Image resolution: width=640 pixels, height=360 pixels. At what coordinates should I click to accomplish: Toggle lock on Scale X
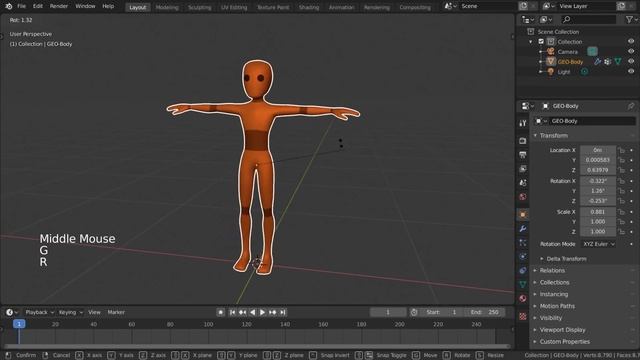click(621, 212)
